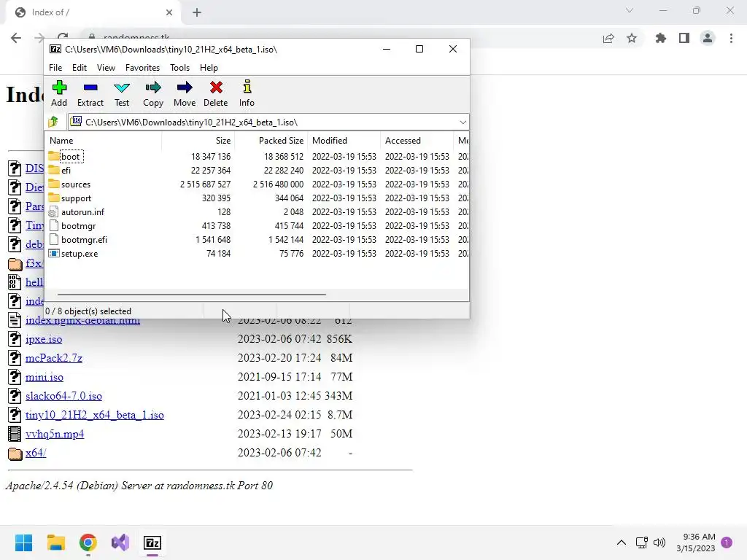Viewport: 747px width, 560px height.
Task: Open the View menu in 7-Zip
Action: coord(106,68)
